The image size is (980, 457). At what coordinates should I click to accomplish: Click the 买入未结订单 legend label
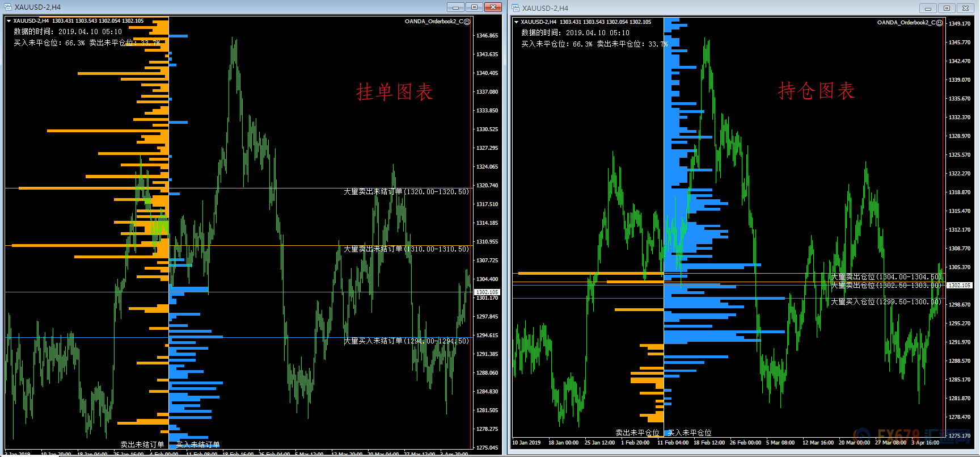point(198,445)
